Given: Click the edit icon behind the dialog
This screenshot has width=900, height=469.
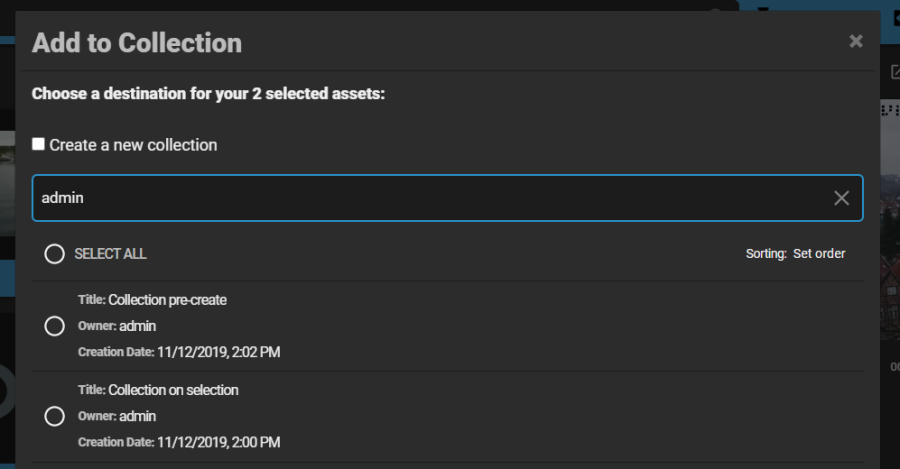Looking at the screenshot, I should point(895,72).
